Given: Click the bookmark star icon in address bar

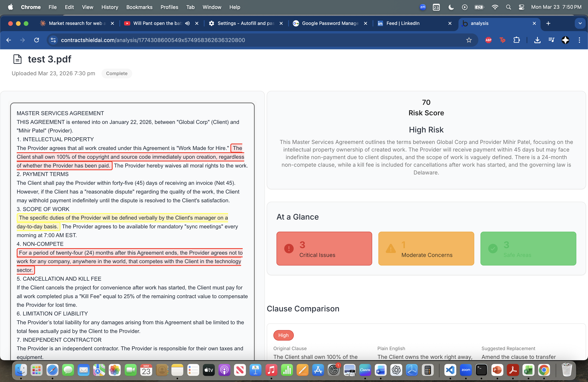Looking at the screenshot, I should (x=469, y=40).
